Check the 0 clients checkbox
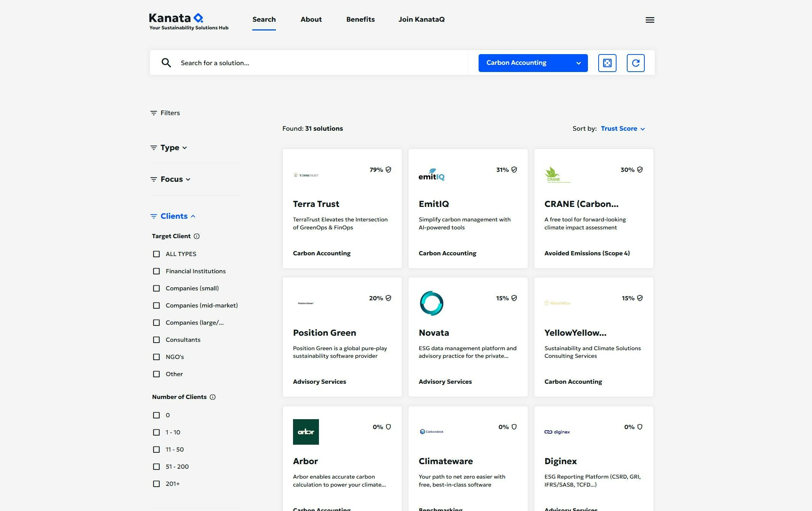Screen dimensions: 812x511 (x=156, y=415)
